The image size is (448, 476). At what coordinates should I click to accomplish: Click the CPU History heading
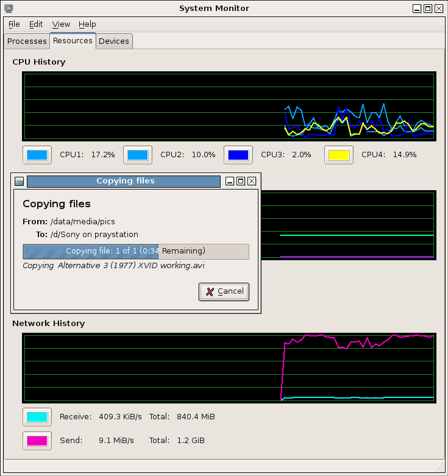coord(39,62)
